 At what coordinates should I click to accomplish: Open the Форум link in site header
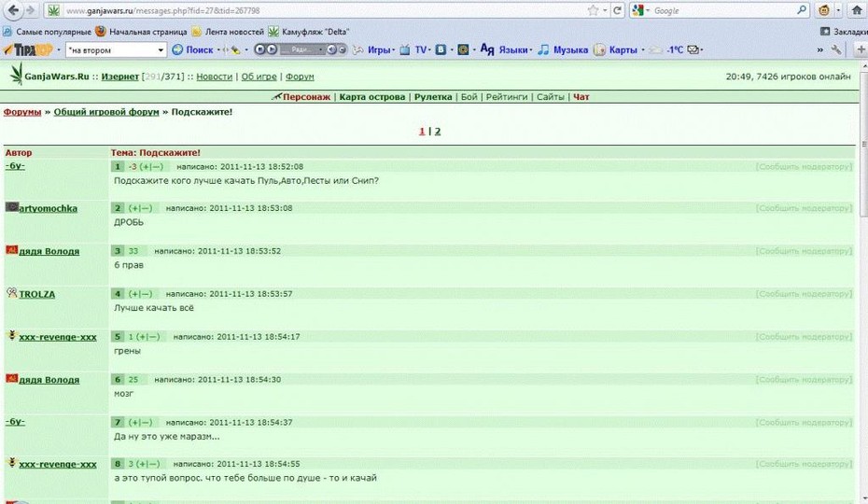coord(300,77)
